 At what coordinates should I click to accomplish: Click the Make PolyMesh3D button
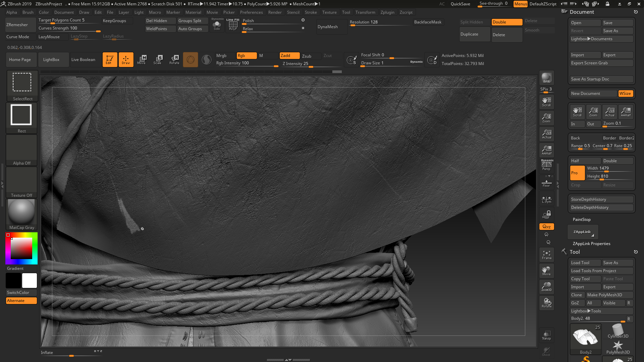609,295
